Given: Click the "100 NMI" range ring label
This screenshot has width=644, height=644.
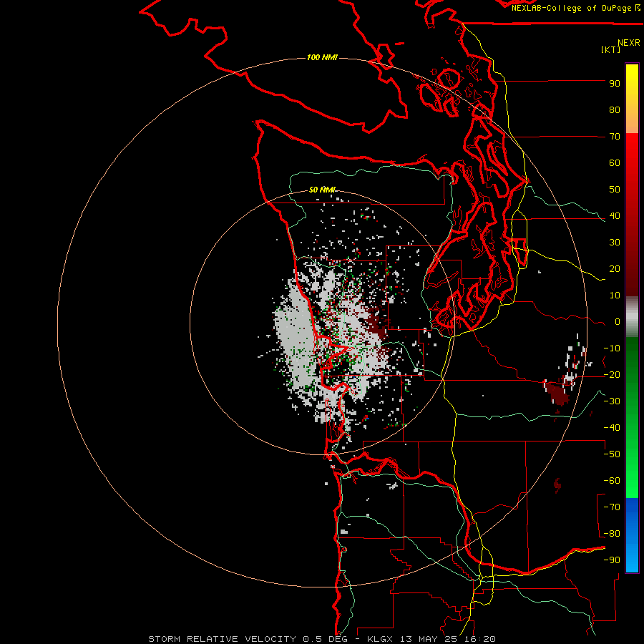Looking at the screenshot, I should tap(323, 57).
